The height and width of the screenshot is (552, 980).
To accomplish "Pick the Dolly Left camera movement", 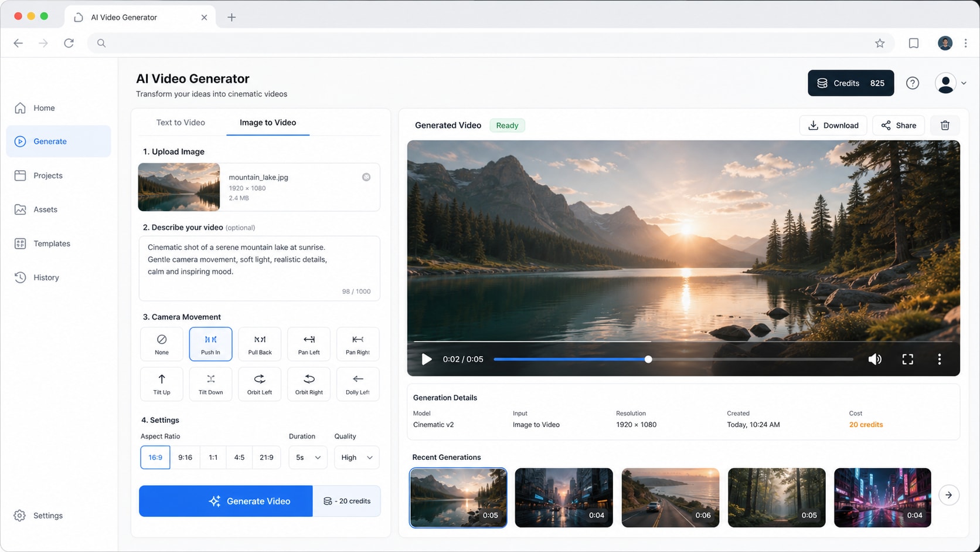I will tap(358, 384).
